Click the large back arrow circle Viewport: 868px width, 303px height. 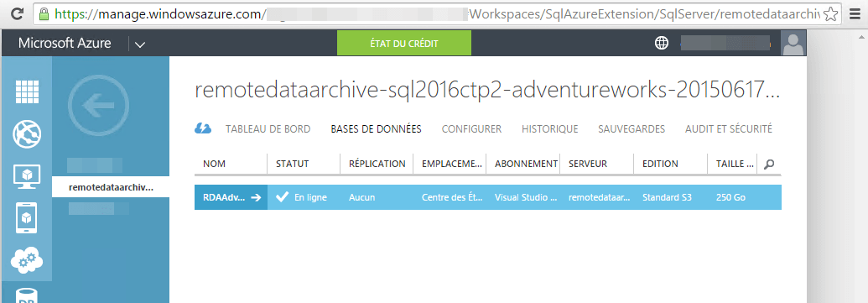coord(98,104)
